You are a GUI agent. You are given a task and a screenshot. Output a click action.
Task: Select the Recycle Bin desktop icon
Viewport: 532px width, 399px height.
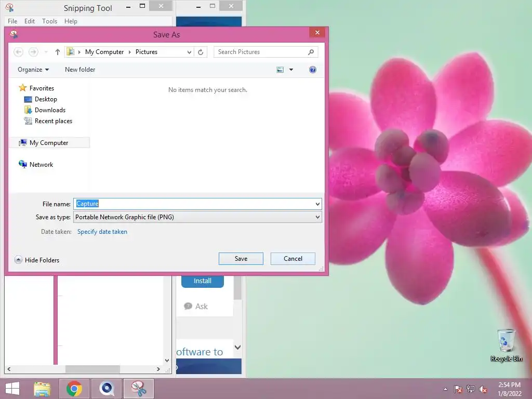[x=506, y=345]
